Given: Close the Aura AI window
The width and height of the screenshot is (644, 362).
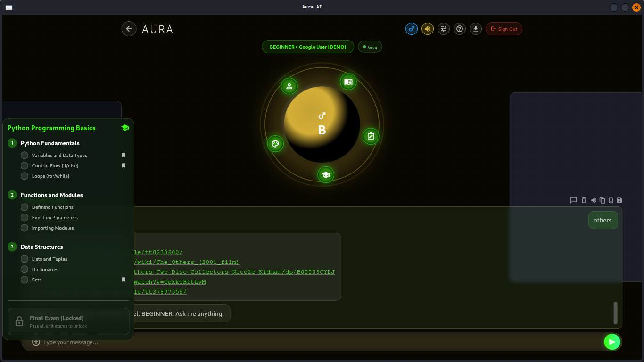Looking at the screenshot, I should pos(636,7).
